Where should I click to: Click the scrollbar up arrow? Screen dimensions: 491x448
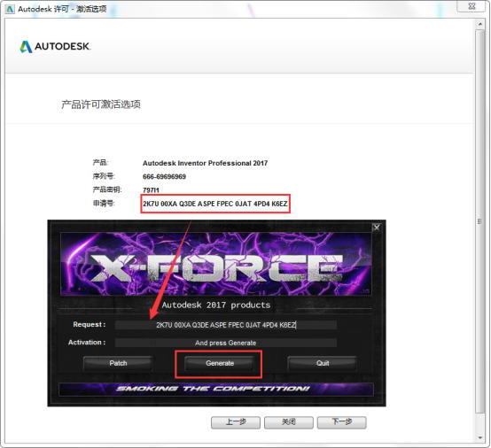pyautogui.click(x=479, y=24)
